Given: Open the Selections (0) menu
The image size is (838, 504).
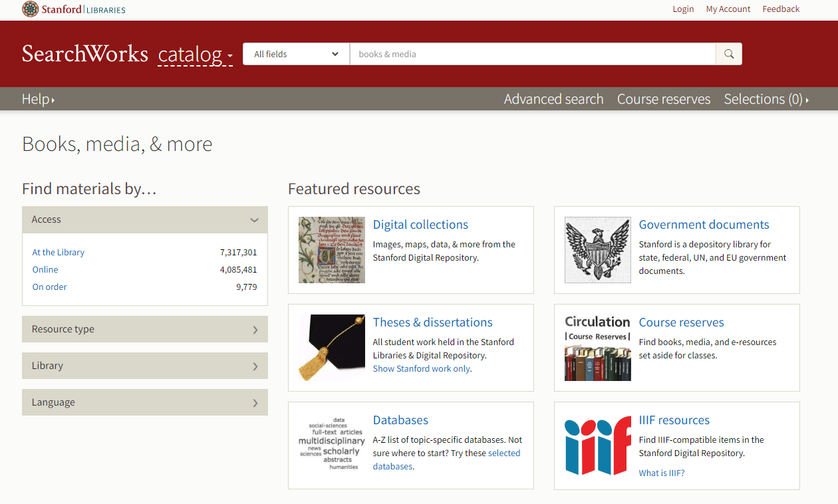Looking at the screenshot, I should tap(766, 99).
